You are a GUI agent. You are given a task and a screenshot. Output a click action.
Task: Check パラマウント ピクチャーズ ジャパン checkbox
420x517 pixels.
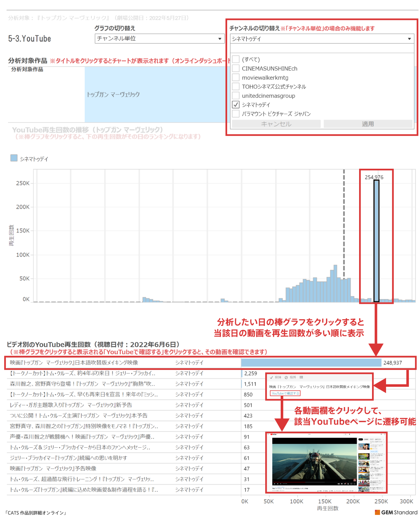click(236, 113)
